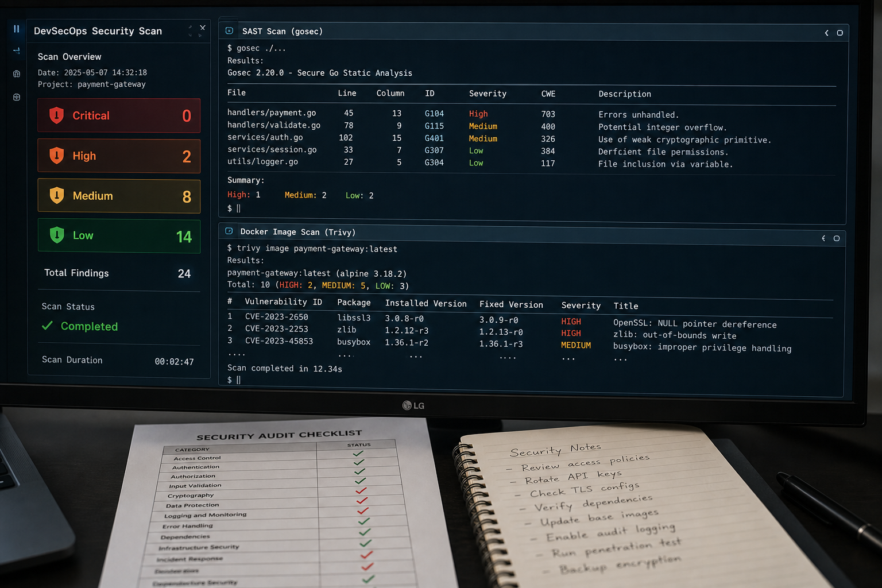Screen dimensions: 882x588
Task: Collapse the Docker Image Scan panel using its chevron
Action: [x=823, y=238]
